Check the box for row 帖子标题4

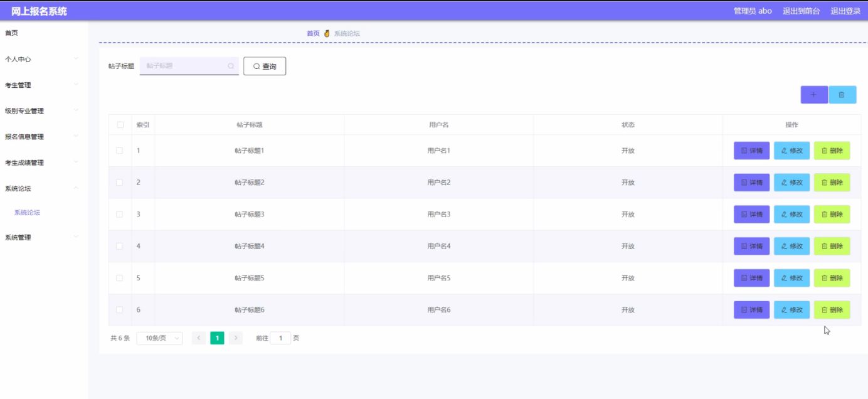click(x=120, y=246)
